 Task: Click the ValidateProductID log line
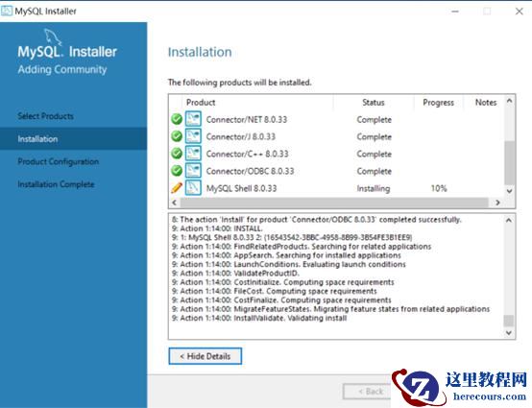(235, 273)
